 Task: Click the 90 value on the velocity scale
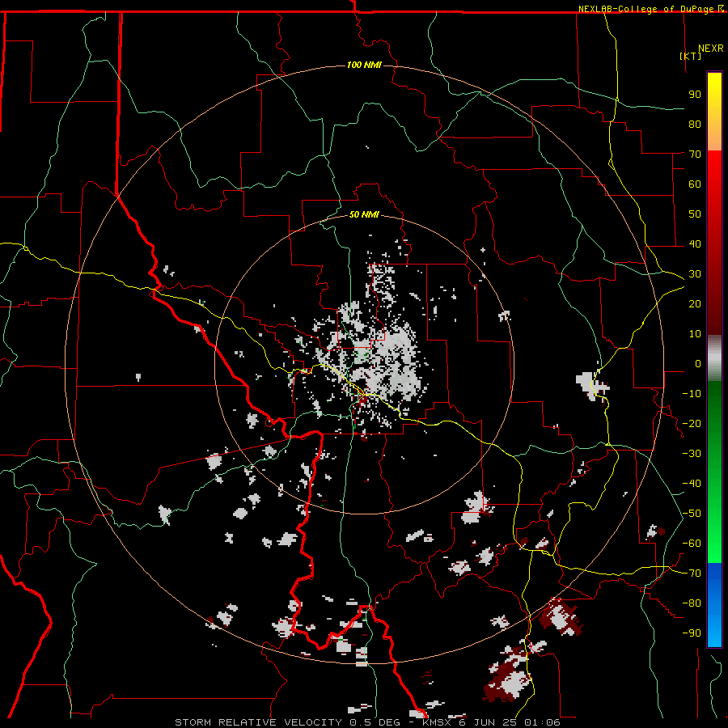click(x=695, y=95)
